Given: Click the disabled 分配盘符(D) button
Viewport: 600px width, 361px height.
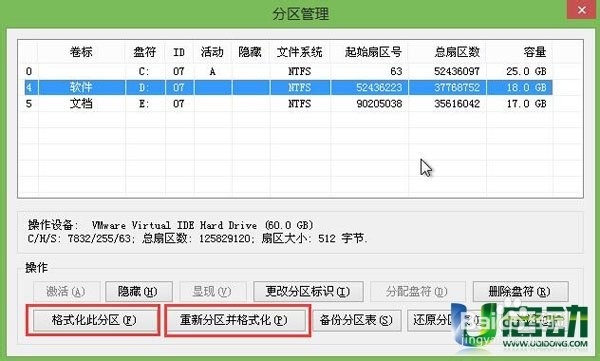Looking at the screenshot, I should [x=417, y=292].
